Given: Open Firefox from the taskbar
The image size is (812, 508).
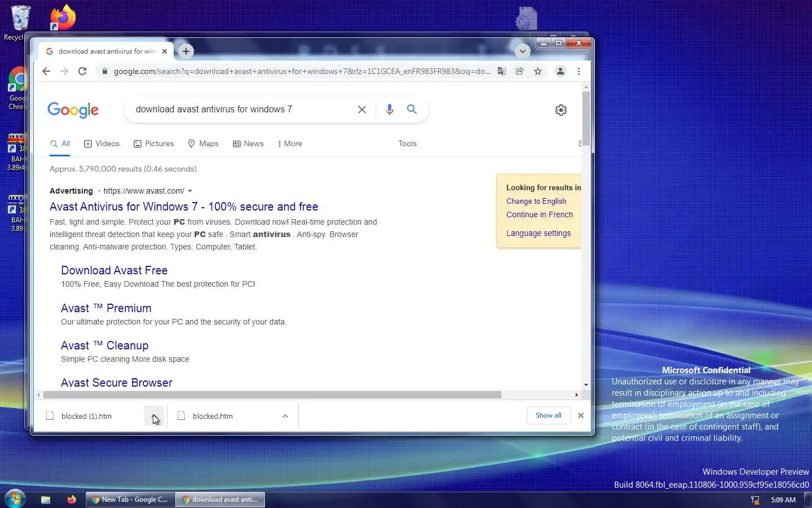Looking at the screenshot, I should [x=72, y=500].
